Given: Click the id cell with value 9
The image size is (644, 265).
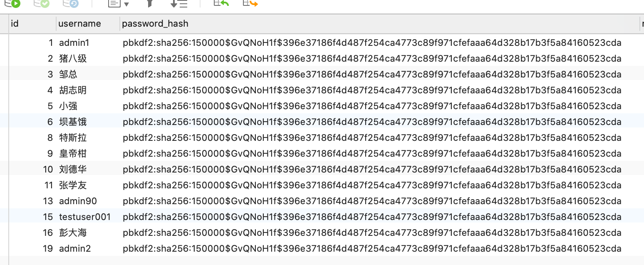Looking at the screenshot, I should coord(32,153).
